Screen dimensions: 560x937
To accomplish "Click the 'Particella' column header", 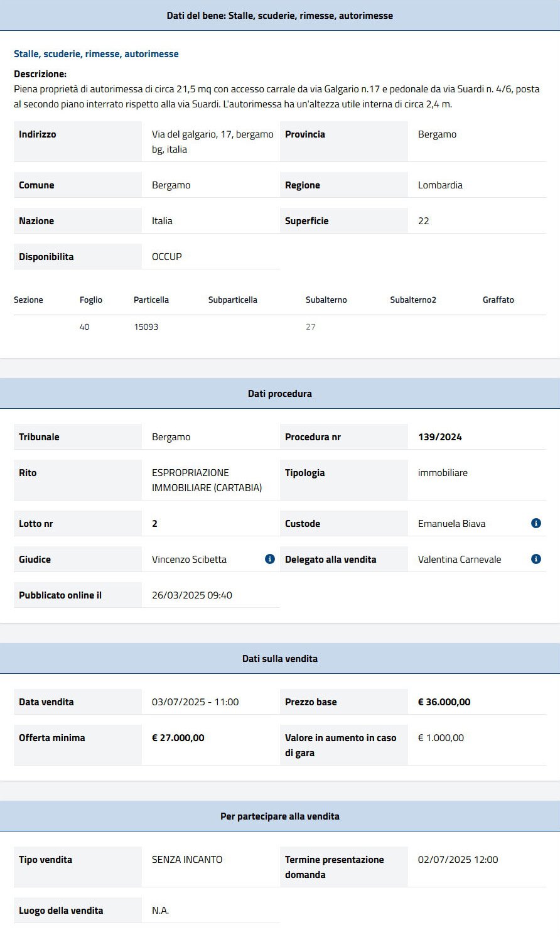I will 151,300.
